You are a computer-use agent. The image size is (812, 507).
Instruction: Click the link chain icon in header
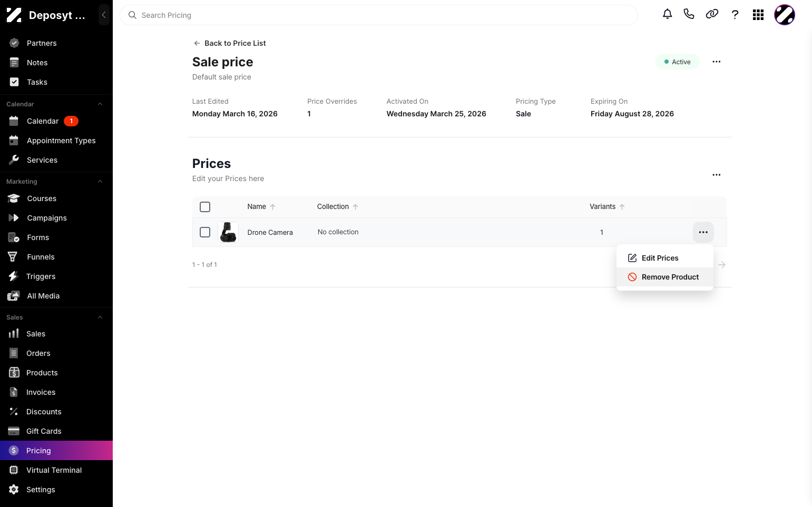pos(712,14)
